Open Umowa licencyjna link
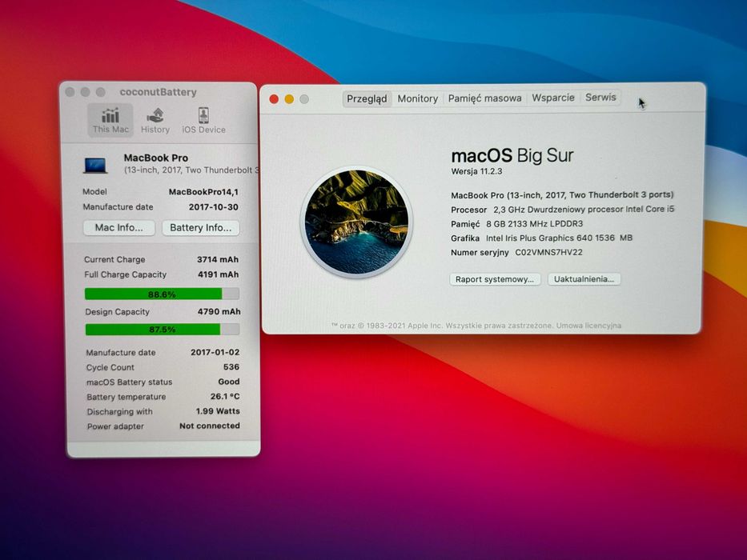The height and width of the screenshot is (560, 747). [588, 326]
